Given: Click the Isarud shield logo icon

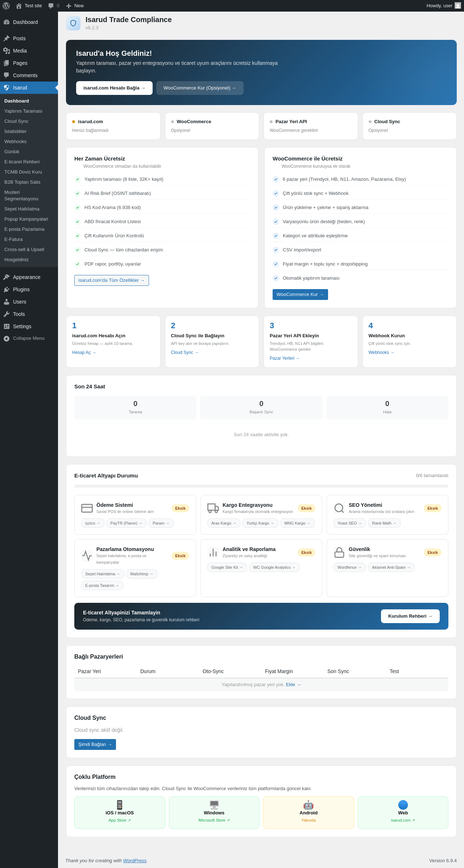Looking at the screenshot, I should tap(73, 23).
